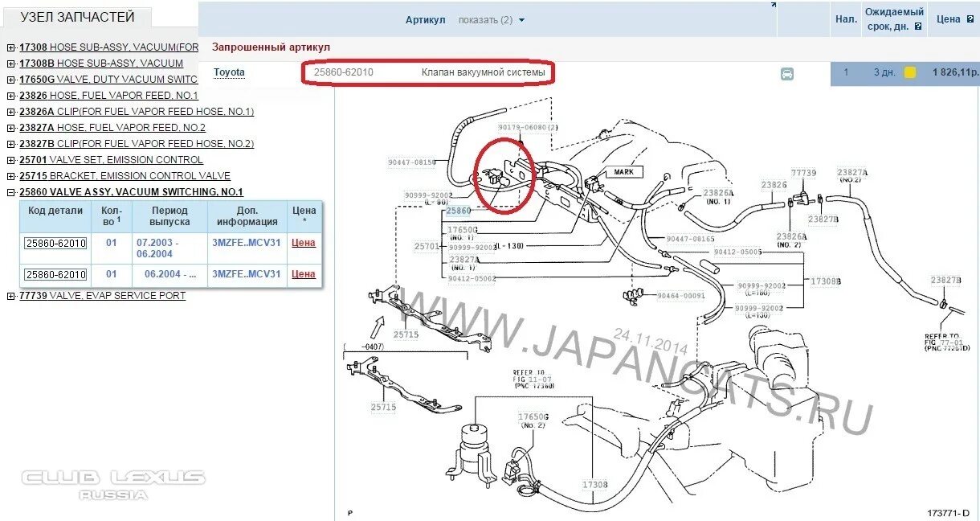Expand the 23826 HOSE, FUEL VAPOR FEED node
Screen dimensions: 980x521
point(10,96)
